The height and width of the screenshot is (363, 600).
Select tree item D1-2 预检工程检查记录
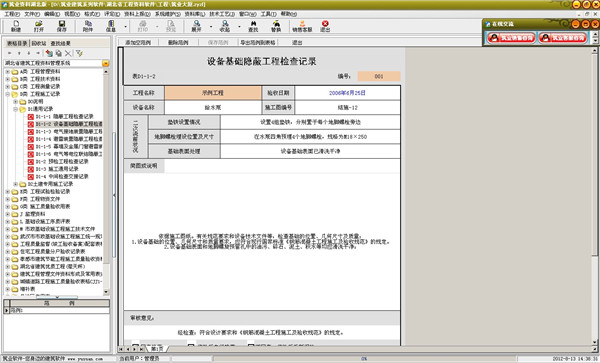62,161
